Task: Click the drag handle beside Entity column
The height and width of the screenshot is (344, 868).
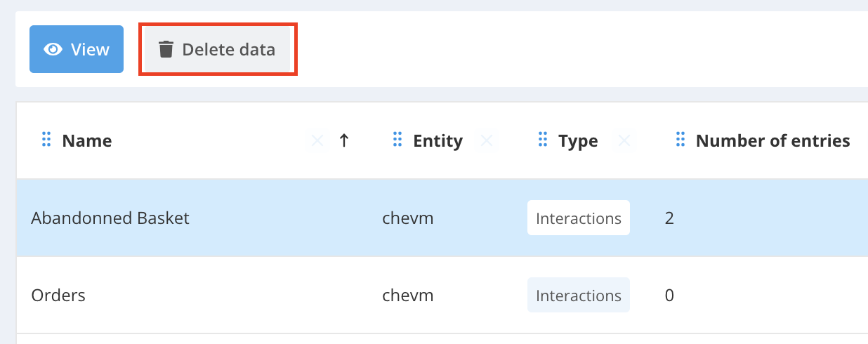Action: [x=397, y=140]
